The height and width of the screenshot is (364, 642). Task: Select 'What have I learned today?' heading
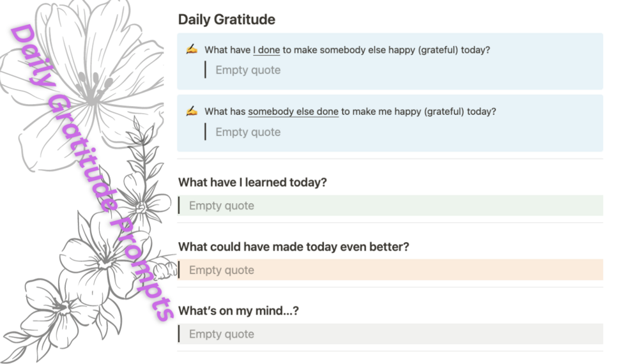[252, 182]
